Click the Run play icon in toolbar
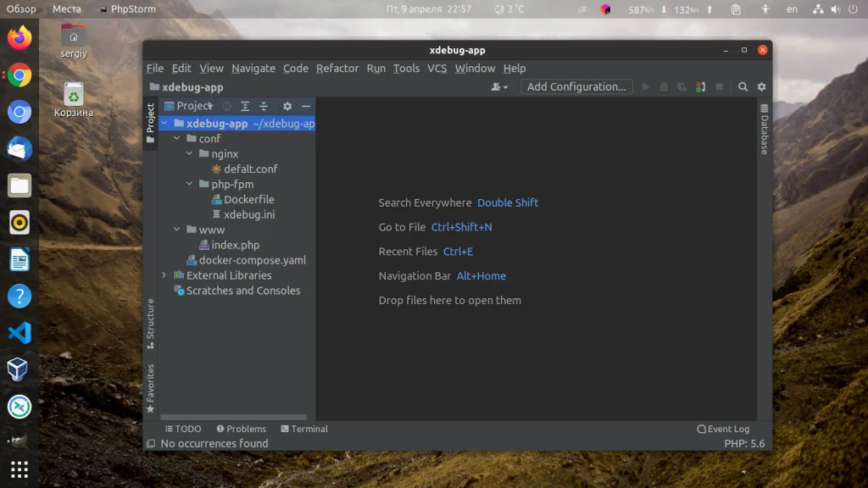Image resolution: width=868 pixels, height=488 pixels. [x=644, y=86]
